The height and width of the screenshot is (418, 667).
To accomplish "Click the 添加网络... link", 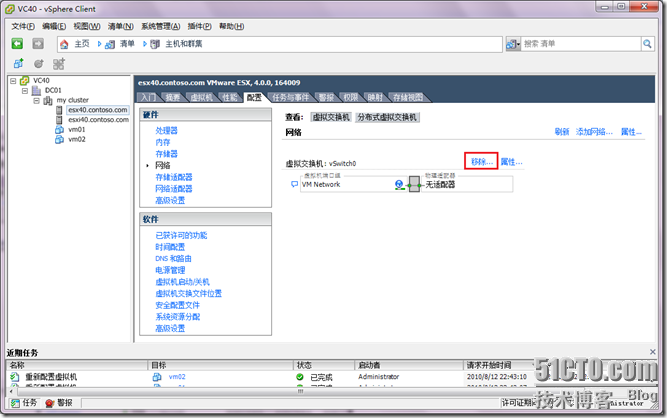I will point(594,132).
